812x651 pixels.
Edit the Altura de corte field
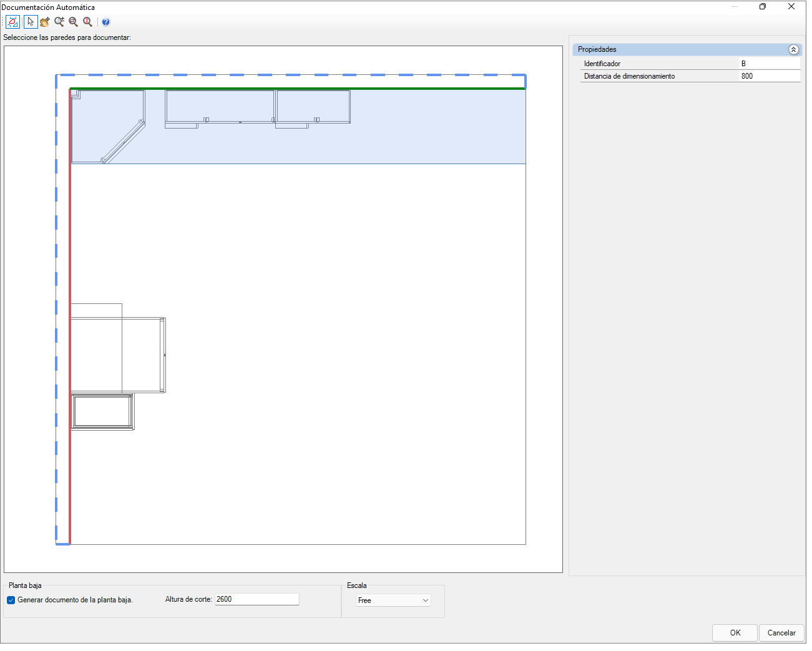coord(257,599)
